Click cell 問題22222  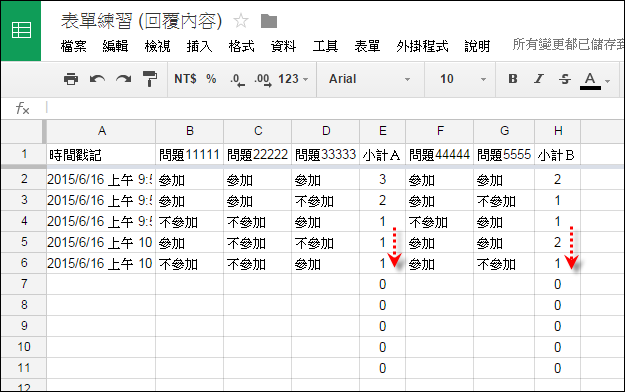258,154
